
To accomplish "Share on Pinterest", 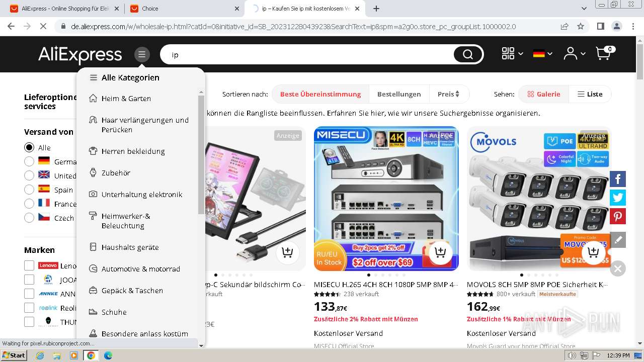I will [x=618, y=216].
